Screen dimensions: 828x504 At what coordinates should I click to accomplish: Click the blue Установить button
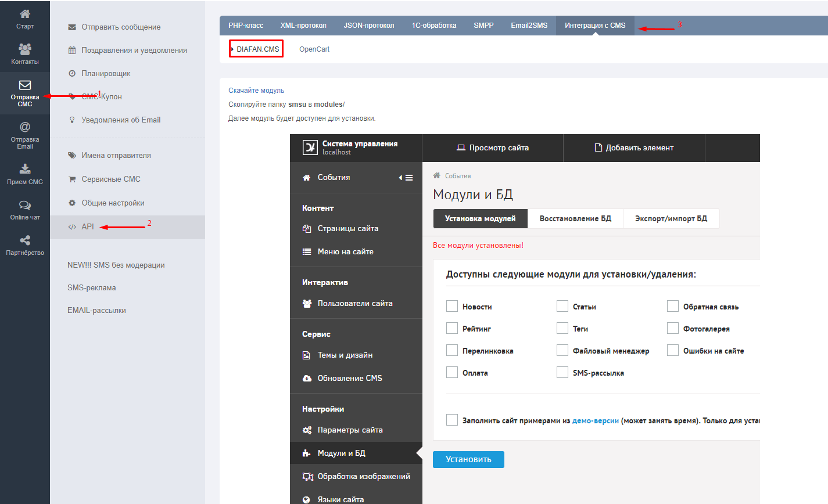click(468, 459)
